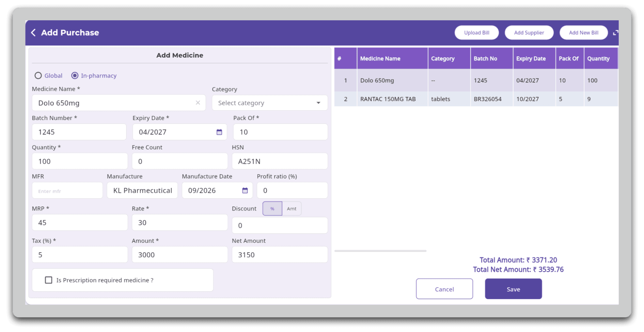Open the Expiry Date calendar picker
Image resolution: width=644 pixels, height=332 pixels.
(x=219, y=132)
